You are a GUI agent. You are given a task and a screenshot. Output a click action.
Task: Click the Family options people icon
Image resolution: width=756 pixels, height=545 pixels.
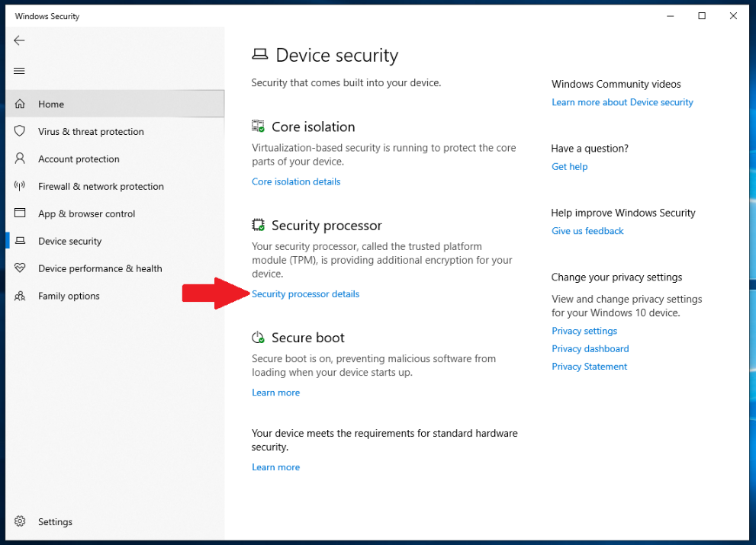click(x=20, y=296)
